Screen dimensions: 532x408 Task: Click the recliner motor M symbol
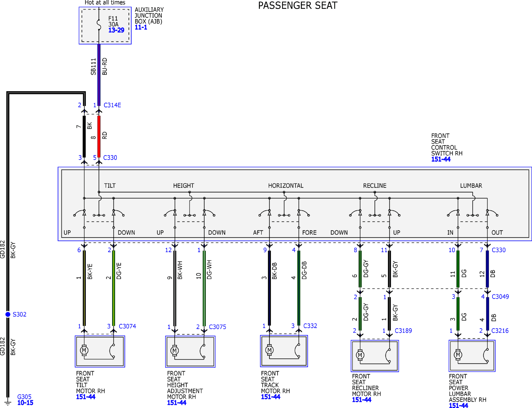(360, 355)
